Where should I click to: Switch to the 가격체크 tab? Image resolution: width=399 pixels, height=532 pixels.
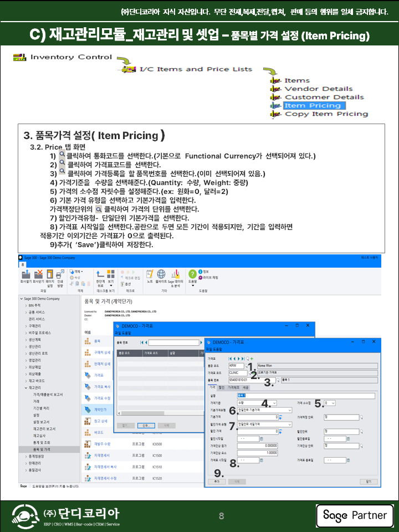click(x=233, y=387)
